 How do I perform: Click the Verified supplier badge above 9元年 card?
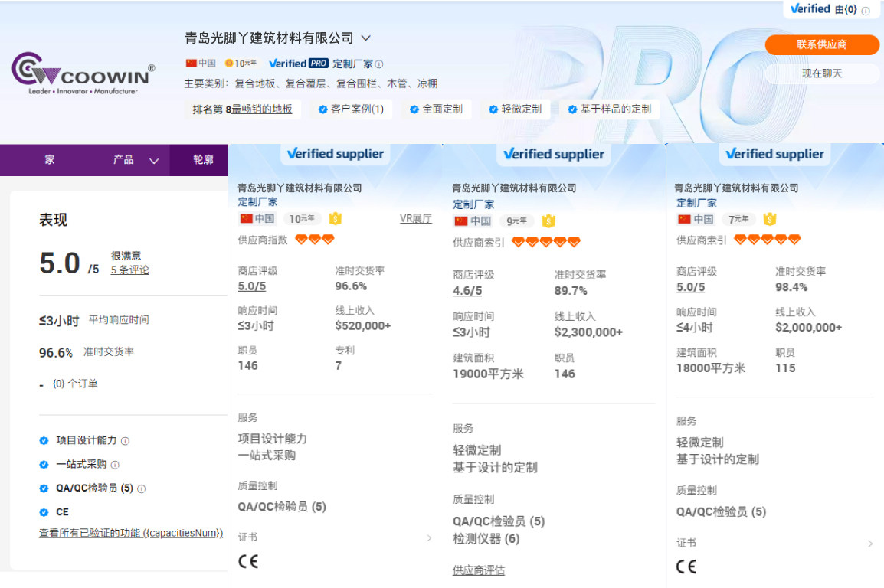click(554, 155)
